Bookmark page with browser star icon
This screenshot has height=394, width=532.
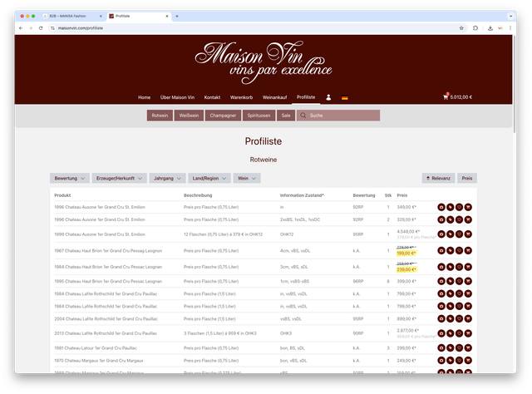(461, 27)
